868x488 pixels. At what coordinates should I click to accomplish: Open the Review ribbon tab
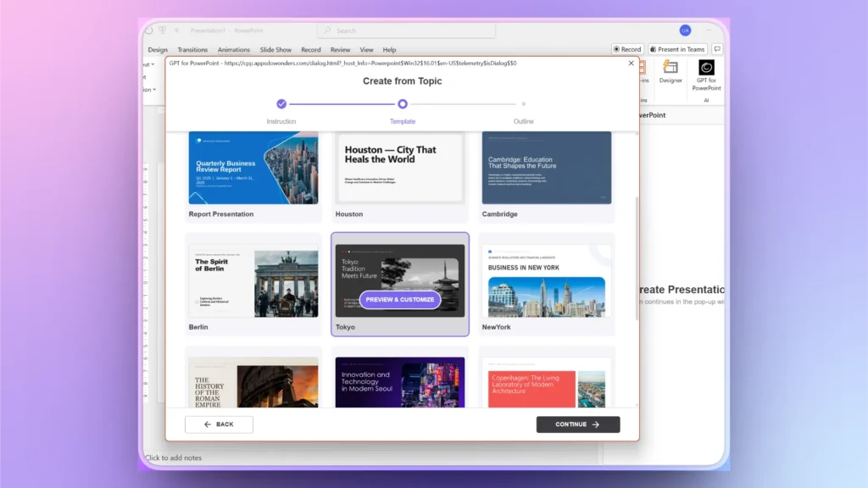(x=341, y=50)
